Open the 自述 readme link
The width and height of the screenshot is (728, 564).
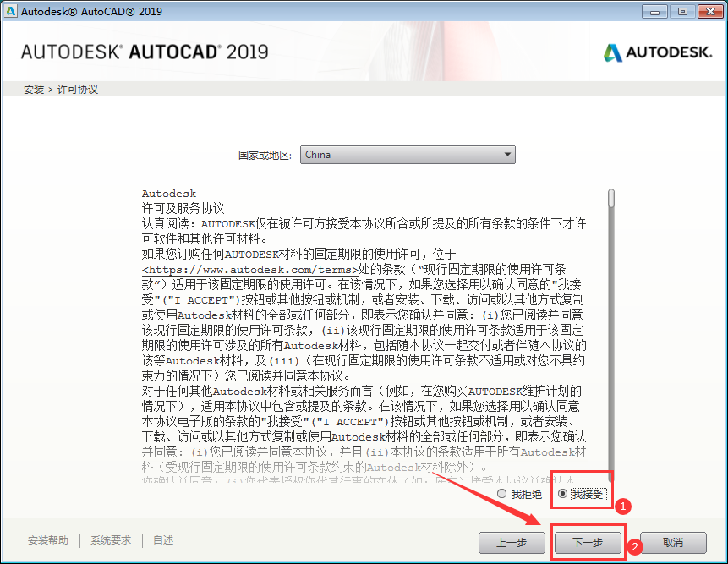tap(163, 540)
